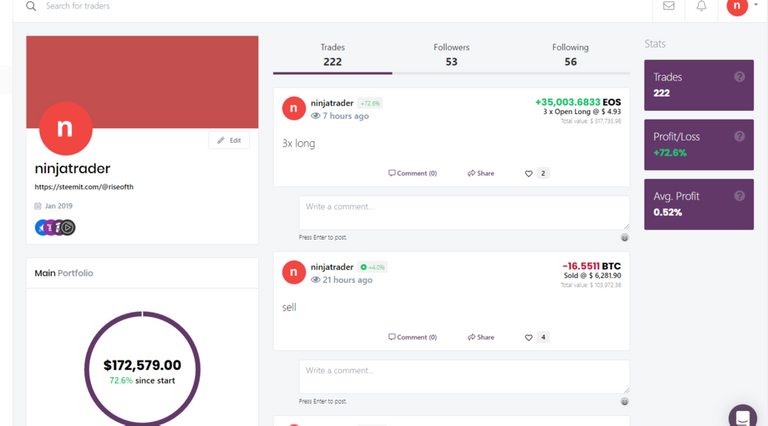Click 'Sold @ $ 6,281.90' text
Image resolution: width=768 pixels, height=426 pixels.
[592, 276]
